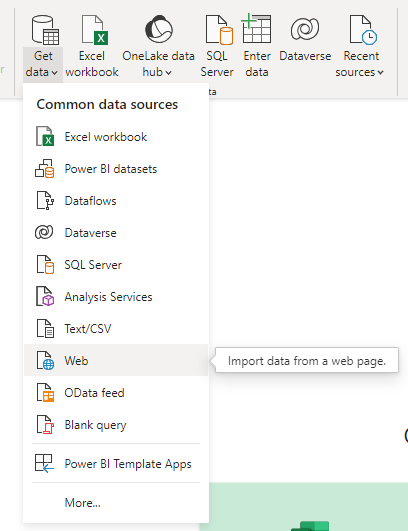Choose Dataverse label in the dropdown menu
Viewport: 408px width, 531px height.
[90, 233]
